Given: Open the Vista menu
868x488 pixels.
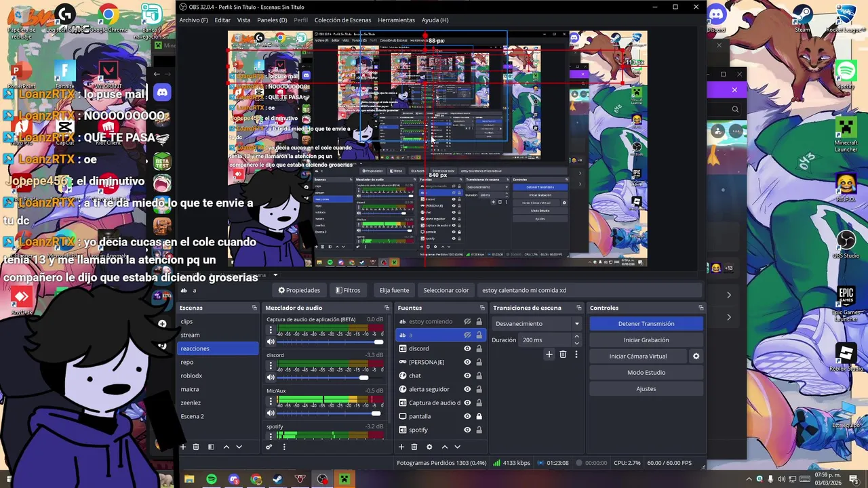Looking at the screenshot, I should pyautogui.click(x=243, y=20).
